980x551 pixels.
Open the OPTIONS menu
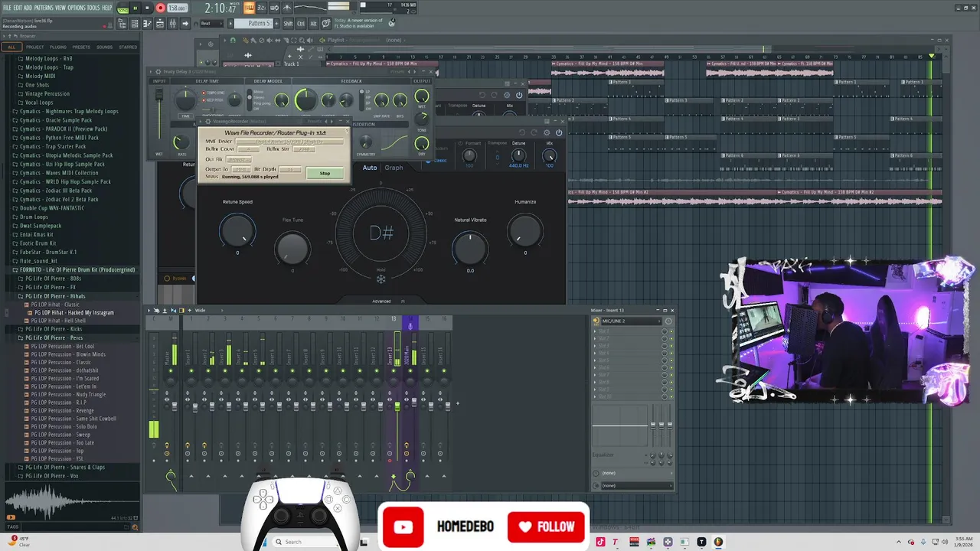click(77, 8)
